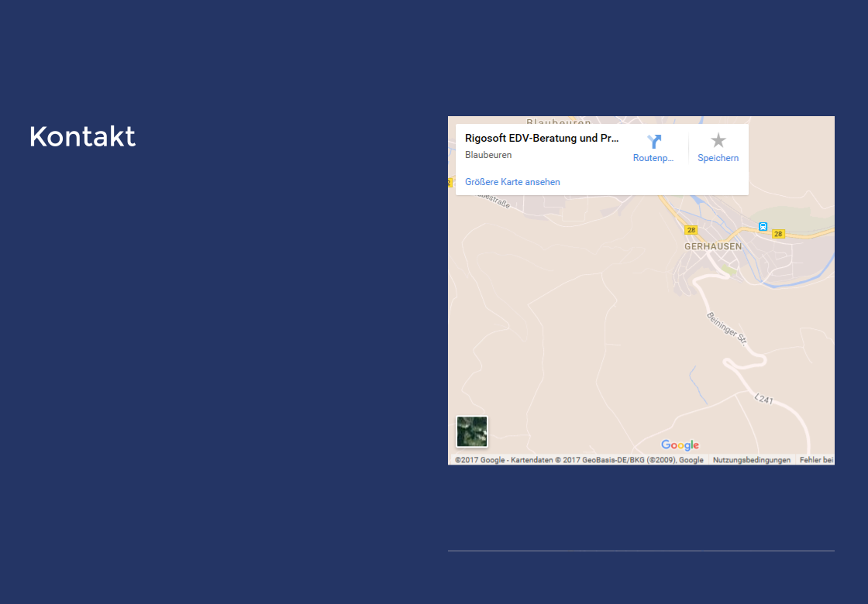868x604 pixels.
Task: Click the 'Fehler bei' report link
Action: [x=816, y=460]
